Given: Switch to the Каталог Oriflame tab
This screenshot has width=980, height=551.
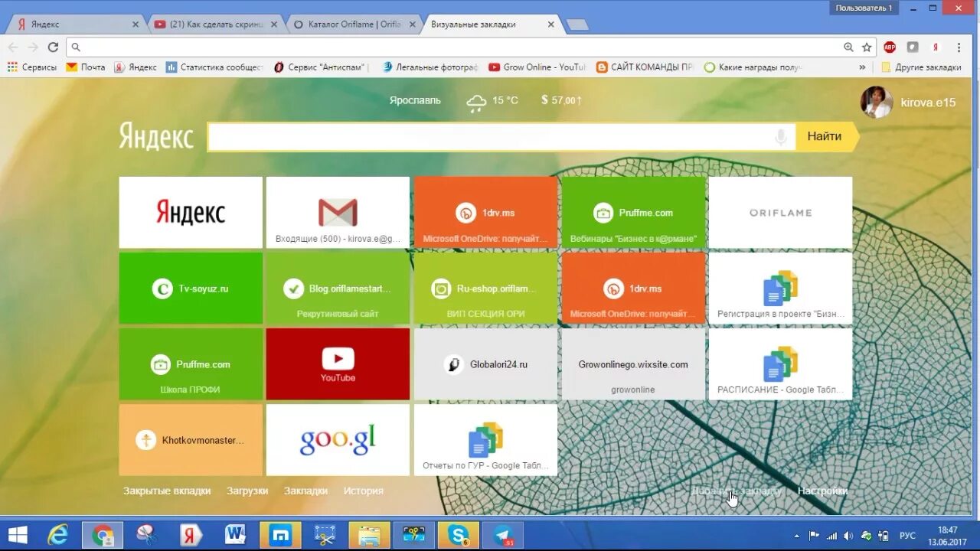Looking at the screenshot, I should pos(354,24).
